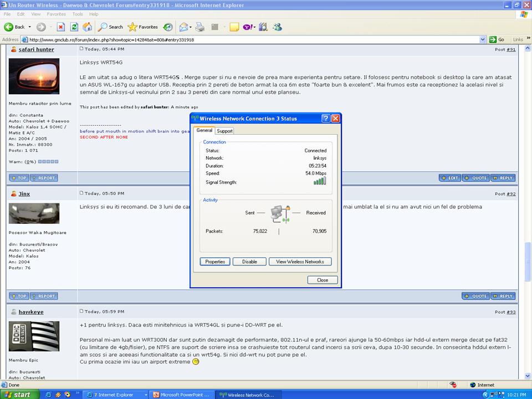
Task: Click REPORT under safari hunter's post
Action: 44,178
